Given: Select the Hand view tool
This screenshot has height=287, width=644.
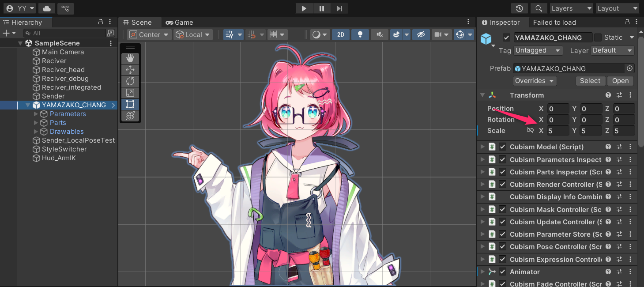Looking at the screenshot, I should pyautogui.click(x=130, y=58).
